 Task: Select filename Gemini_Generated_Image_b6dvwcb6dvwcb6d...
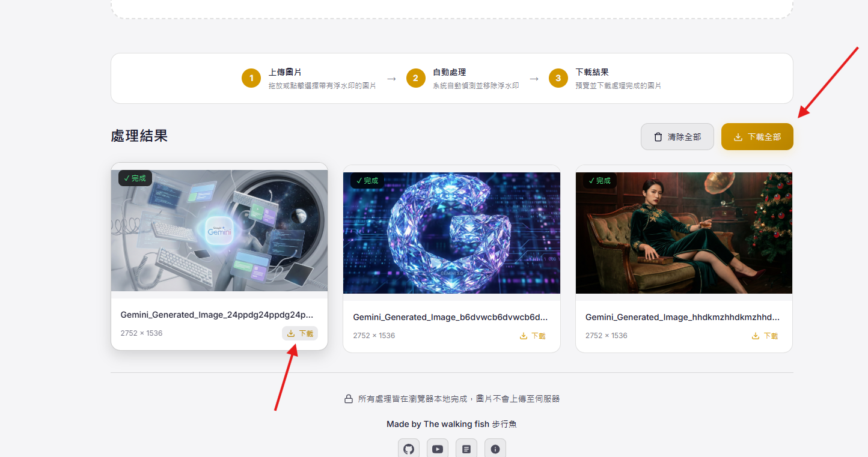point(450,317)
